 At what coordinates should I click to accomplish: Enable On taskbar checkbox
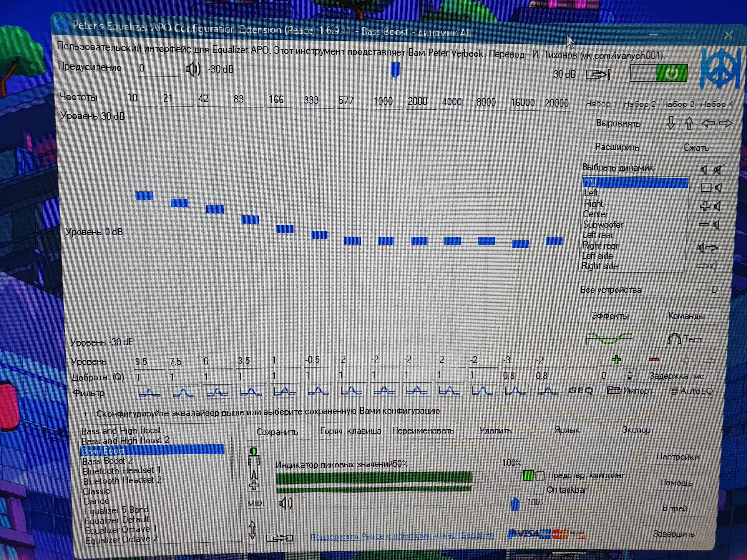click(x=539, y=490)
